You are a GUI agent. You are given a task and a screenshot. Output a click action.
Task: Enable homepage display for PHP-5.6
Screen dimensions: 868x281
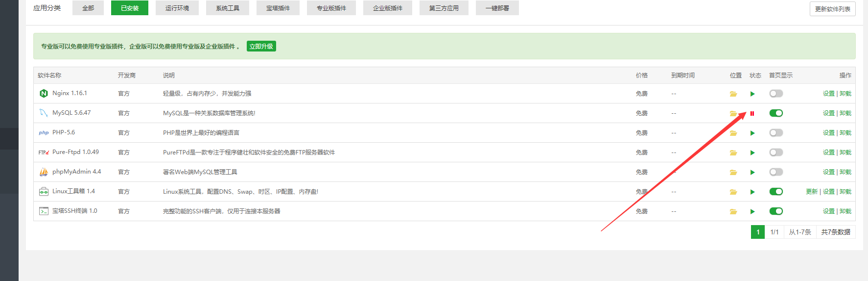tap(776, 133)
